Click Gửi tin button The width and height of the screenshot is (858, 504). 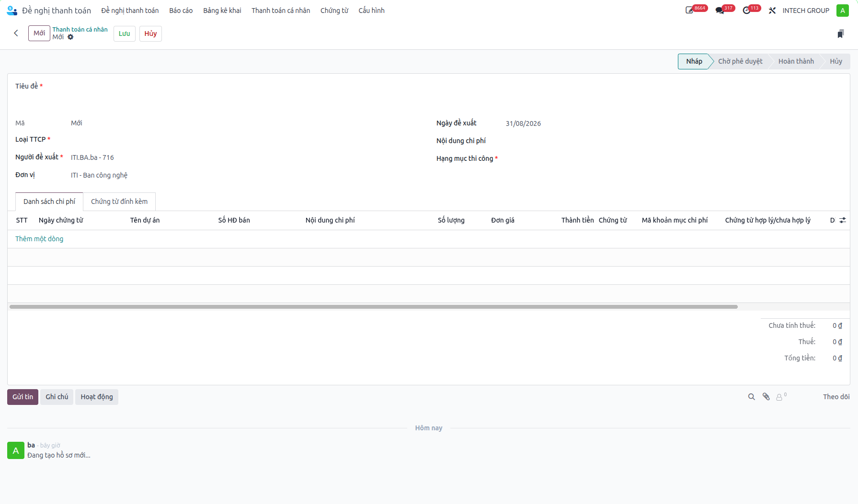click(23, 397)
